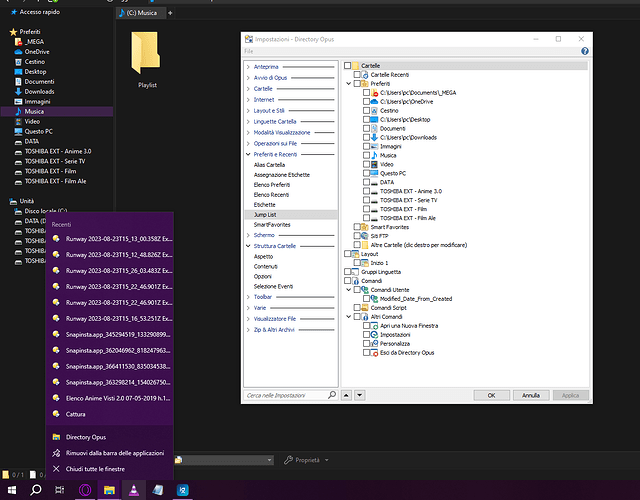The height and width of the screenshot is (500, 640).
Task: Select TOSHIBA EXT - Anime 3.0 drive in tree
Action: pyautogui.click(x=58, y=151)
